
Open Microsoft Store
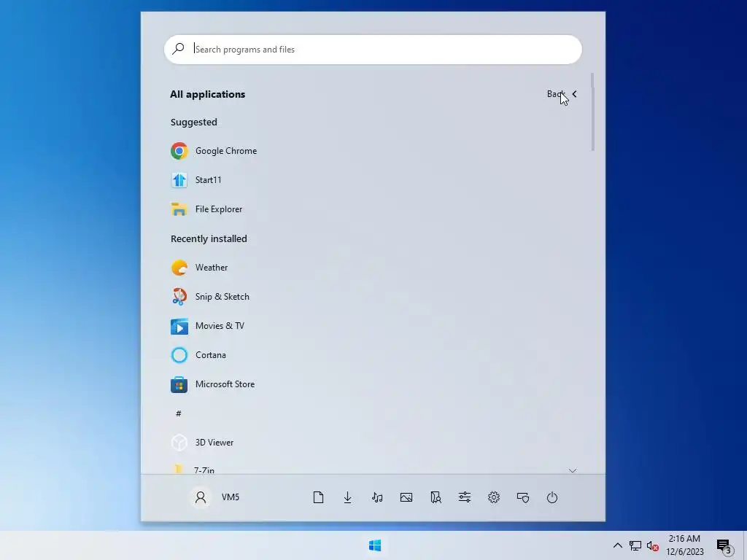(x=213, y=384)
